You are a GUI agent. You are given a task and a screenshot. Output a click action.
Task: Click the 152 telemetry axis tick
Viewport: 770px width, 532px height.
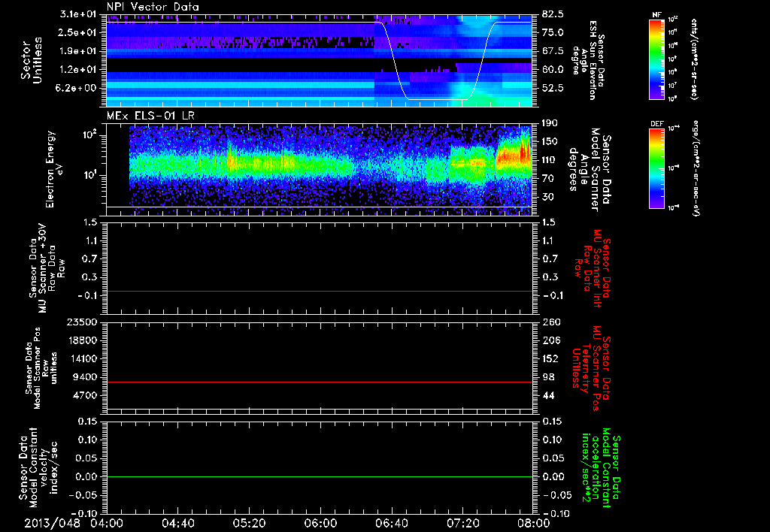550,358
